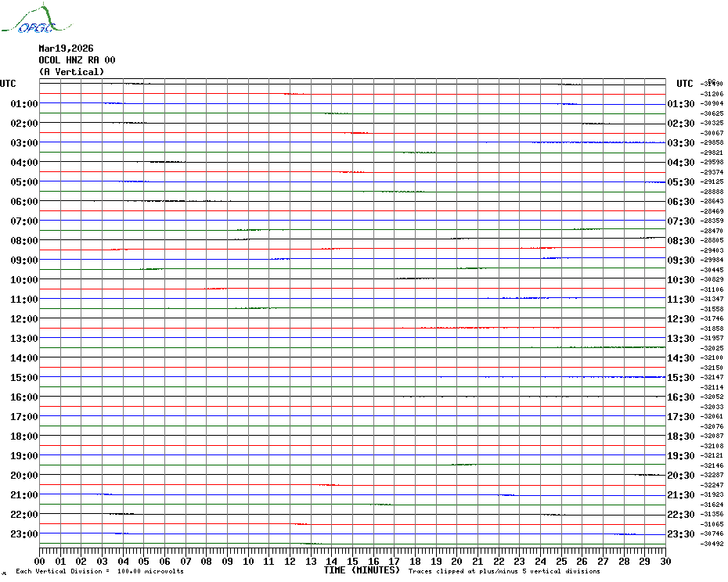The image size is (728, 582).
Task: Select DC offset value -29125
Action: click(712, 181)
